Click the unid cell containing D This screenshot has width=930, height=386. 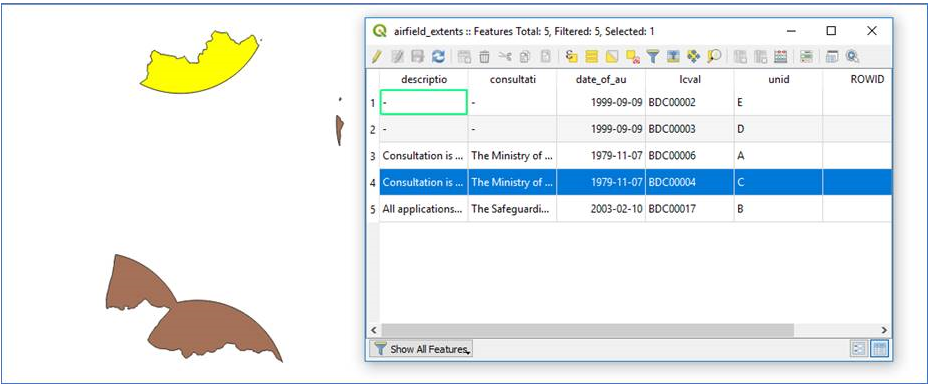tap(778, 129)
